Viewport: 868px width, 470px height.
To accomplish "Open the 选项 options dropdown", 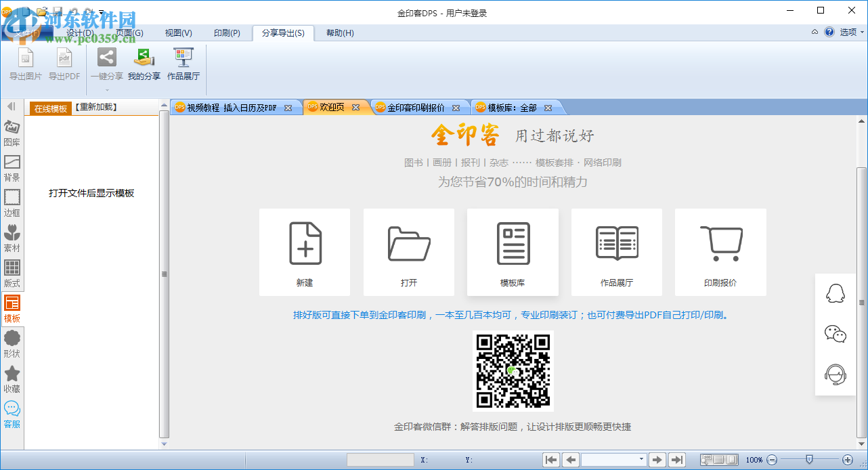I will 848,32.
